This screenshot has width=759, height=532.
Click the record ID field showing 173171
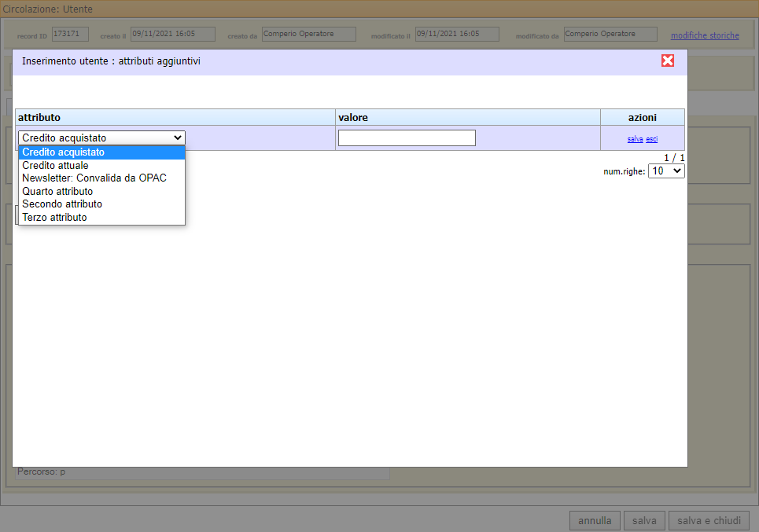pyautogui.click(x=69, y=34)
